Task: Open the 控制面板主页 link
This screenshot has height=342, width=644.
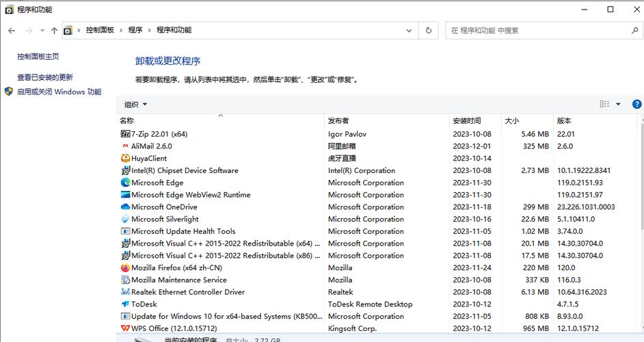Action: 38,56
